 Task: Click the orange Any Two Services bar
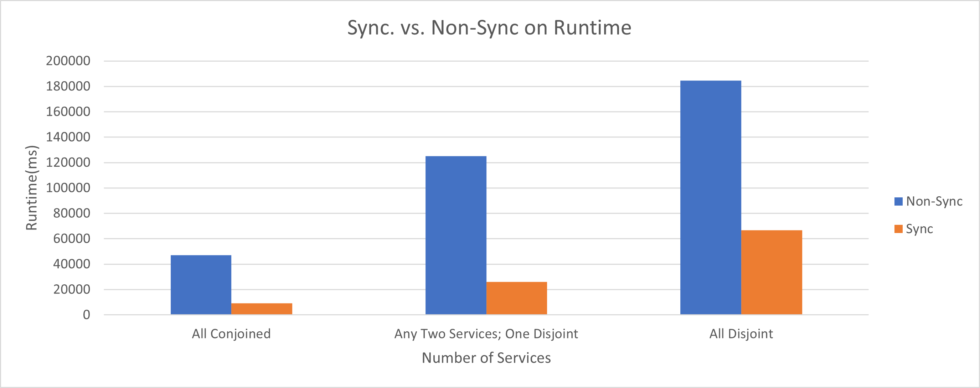click(x=517, y=298)
